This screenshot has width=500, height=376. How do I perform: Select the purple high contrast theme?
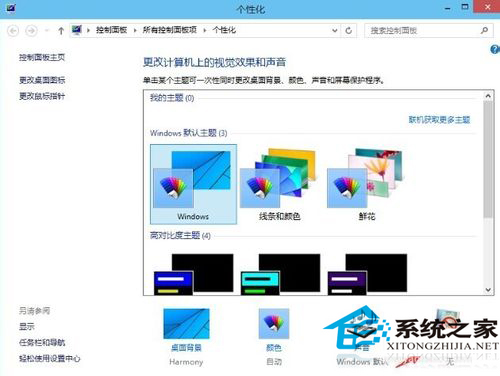pos(367,274)
